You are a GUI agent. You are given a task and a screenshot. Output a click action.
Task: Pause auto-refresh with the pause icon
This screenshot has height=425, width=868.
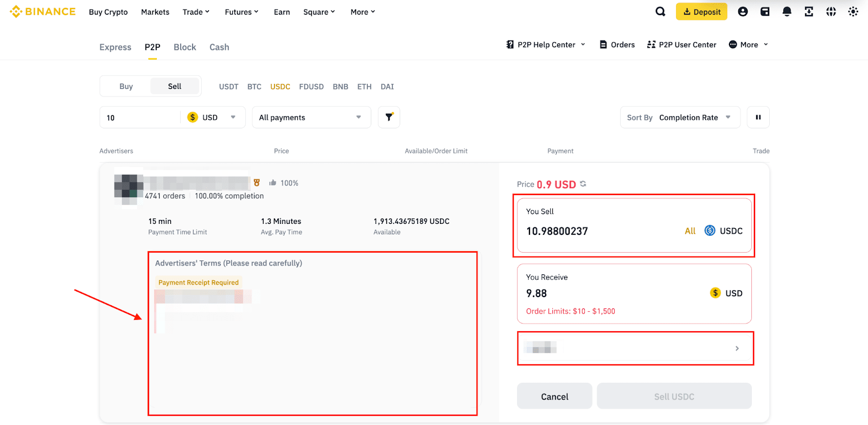tap(758, 117)
